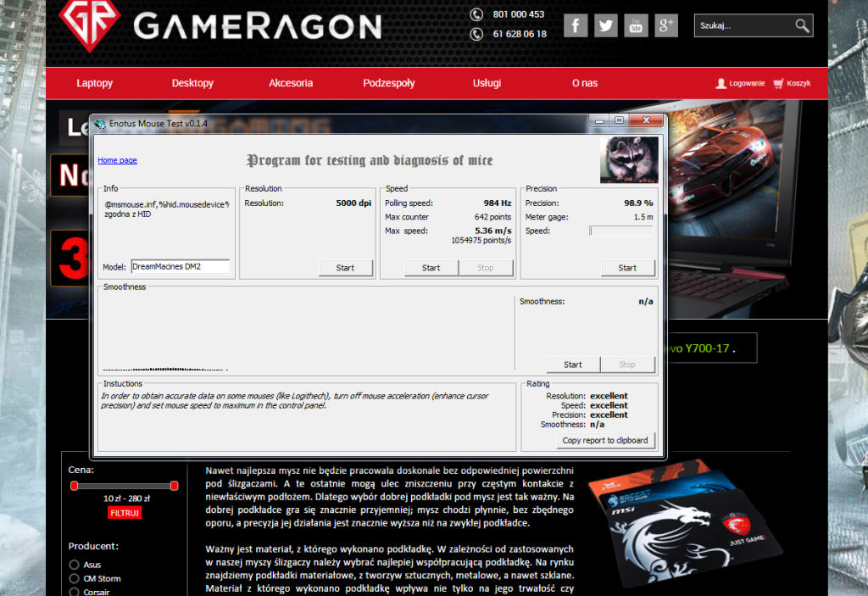Click the Precision Speed progress bar
Image resolution: width=868 pixels, height=596 pixels.
(x=621, y=231)
